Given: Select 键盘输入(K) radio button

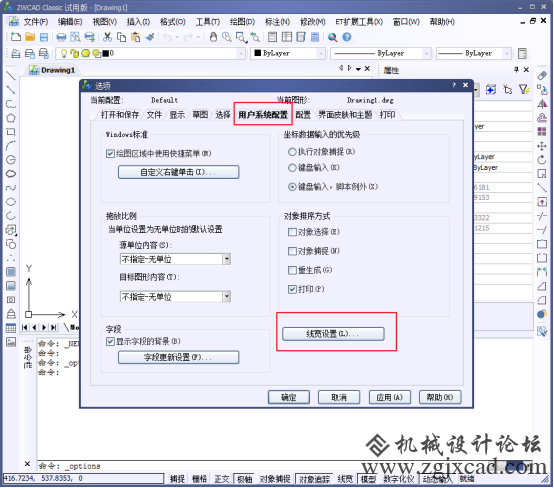Looking at the screenshot, I should click(292, 168).
